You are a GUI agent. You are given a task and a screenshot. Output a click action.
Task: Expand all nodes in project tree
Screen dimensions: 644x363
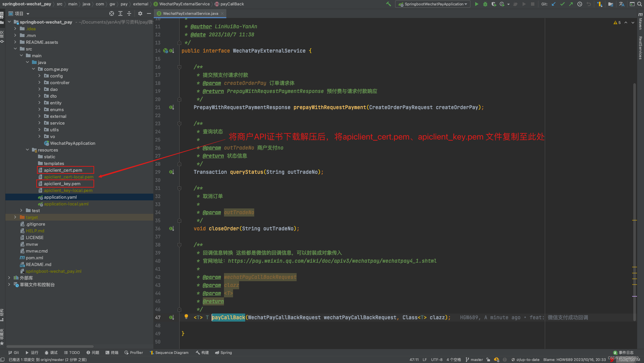120,13
